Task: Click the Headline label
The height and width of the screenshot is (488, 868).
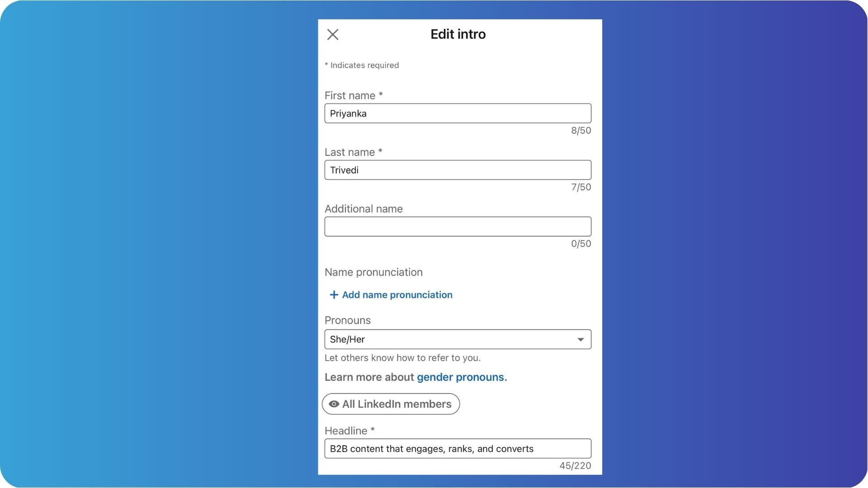Action: (x=349, y=431)
